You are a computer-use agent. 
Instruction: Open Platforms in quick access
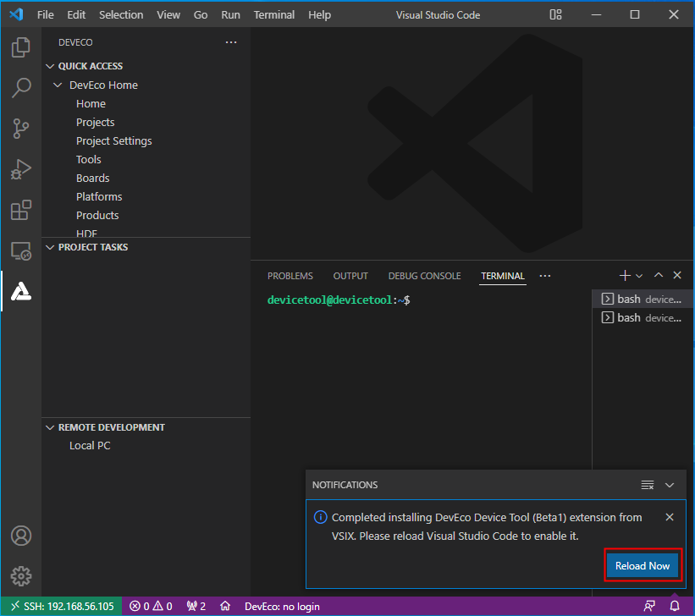99,196
